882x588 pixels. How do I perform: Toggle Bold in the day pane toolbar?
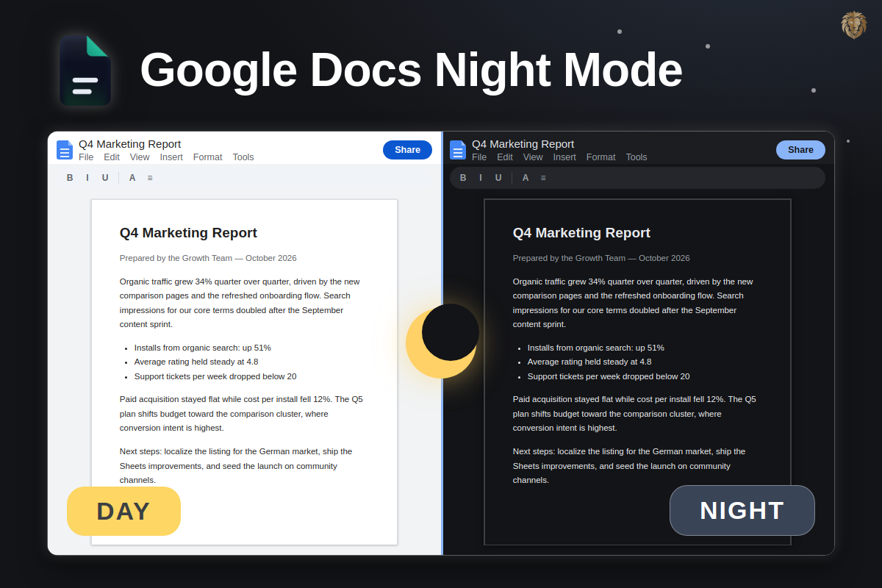tap(70, 178)
